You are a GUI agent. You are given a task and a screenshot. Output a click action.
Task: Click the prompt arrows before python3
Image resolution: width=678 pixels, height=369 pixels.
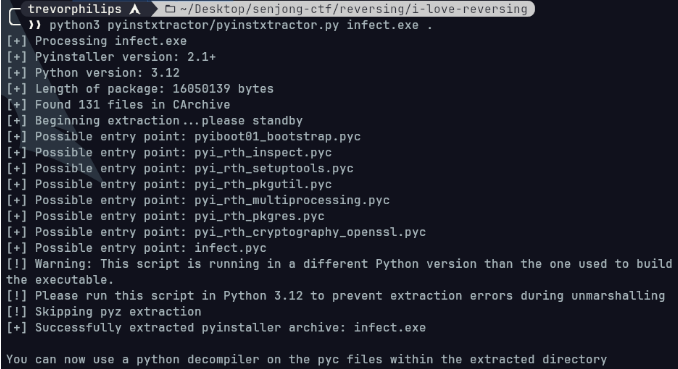[35, 25]
